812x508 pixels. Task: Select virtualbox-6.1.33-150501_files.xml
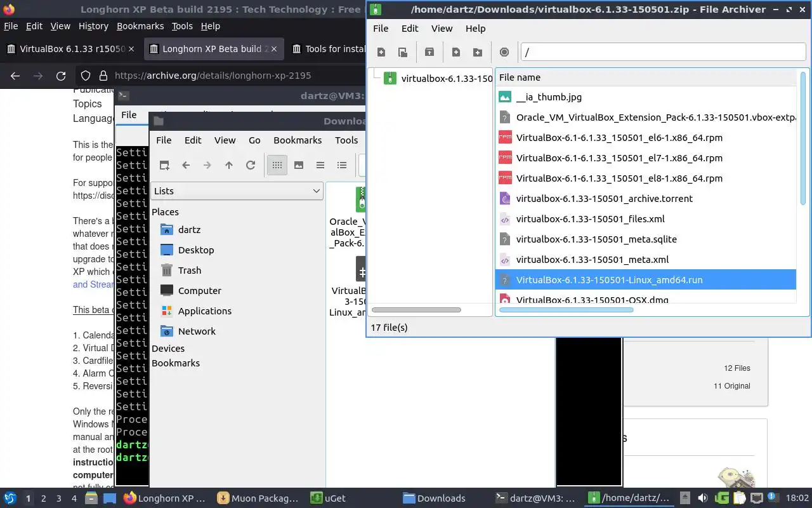pos(646,219)
